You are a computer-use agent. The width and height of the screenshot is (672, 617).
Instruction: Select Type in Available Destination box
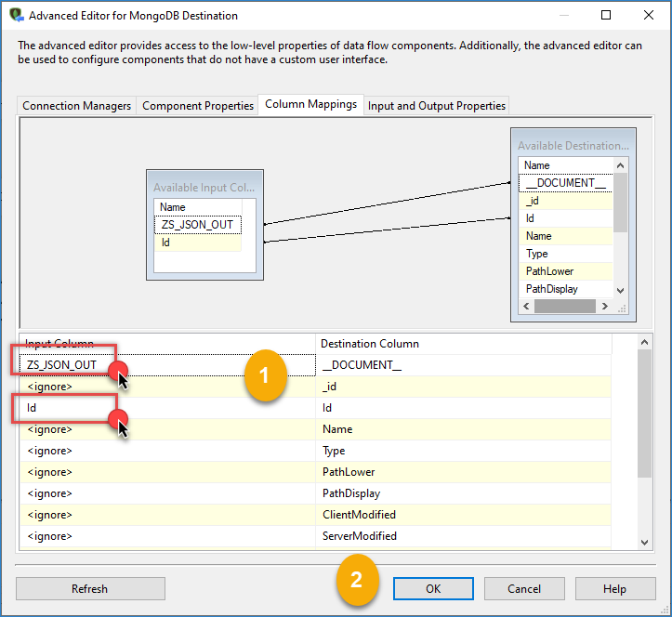click(x=566, y=254)
